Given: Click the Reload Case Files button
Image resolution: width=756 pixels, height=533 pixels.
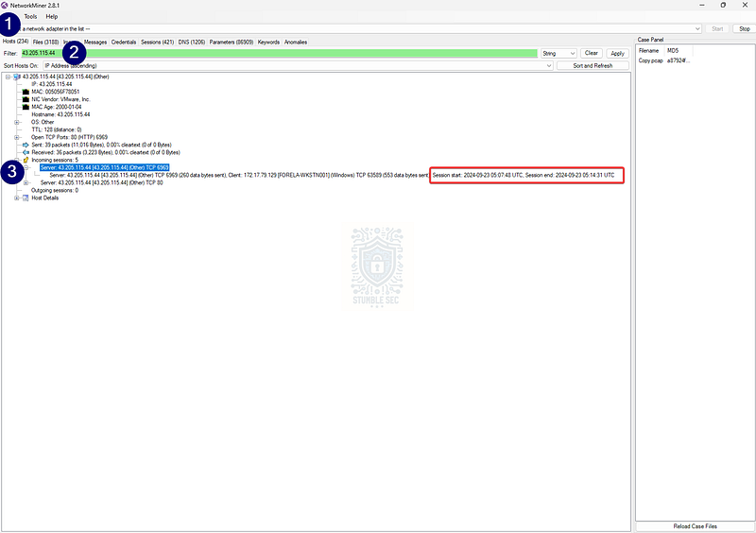Looking at the screenshot, I should click(x=695, y=526).
